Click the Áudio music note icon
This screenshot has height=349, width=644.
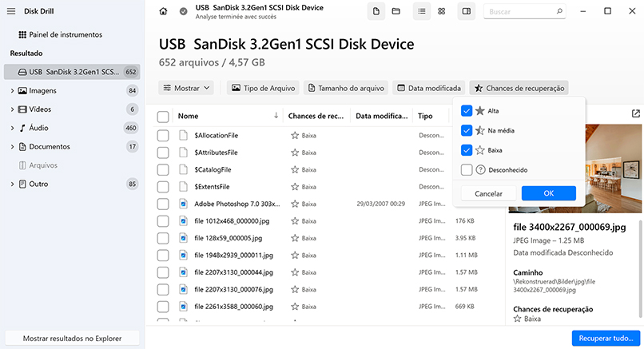coord(22,128)
